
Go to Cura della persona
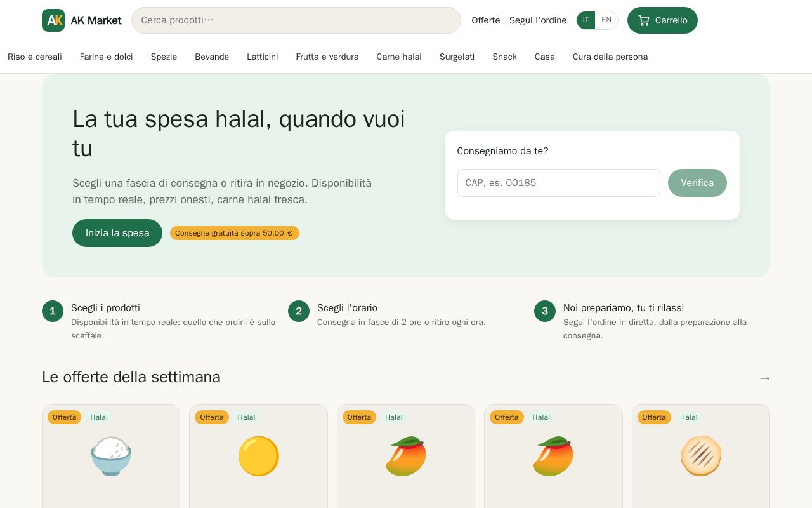click(610, 57)
